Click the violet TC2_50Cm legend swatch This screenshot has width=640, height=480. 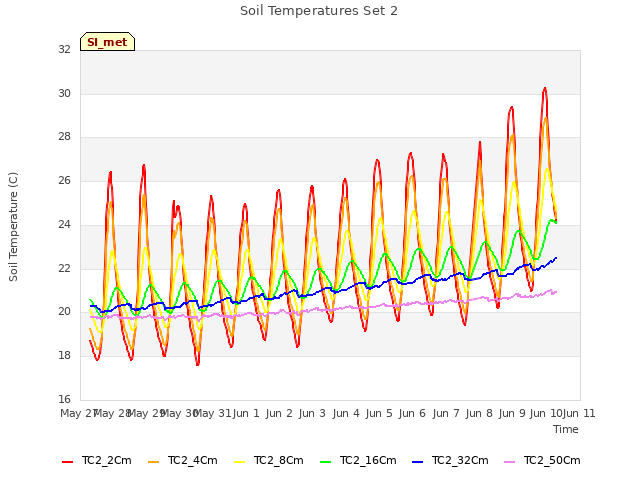509,461
